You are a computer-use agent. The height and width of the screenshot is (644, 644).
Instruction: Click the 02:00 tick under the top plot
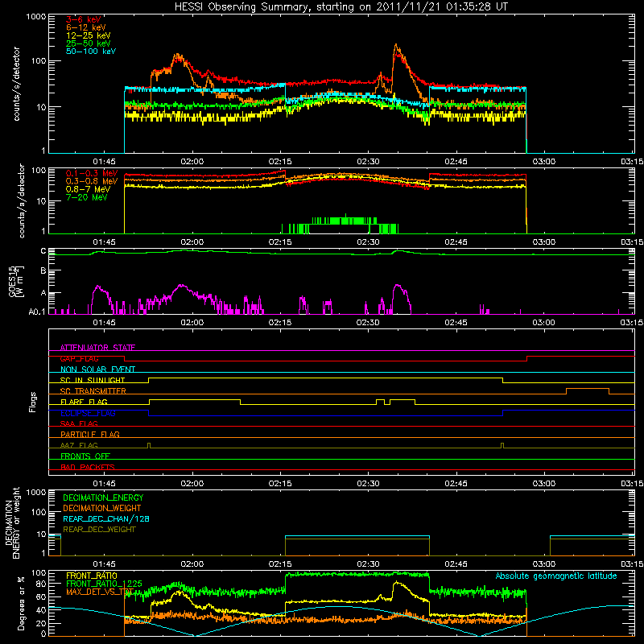pos(192,162)
